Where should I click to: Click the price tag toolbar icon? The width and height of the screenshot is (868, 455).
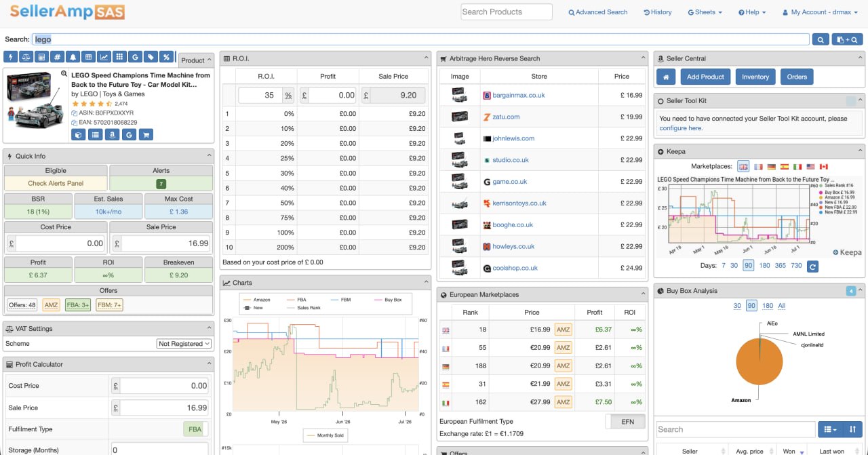(151, 57)
